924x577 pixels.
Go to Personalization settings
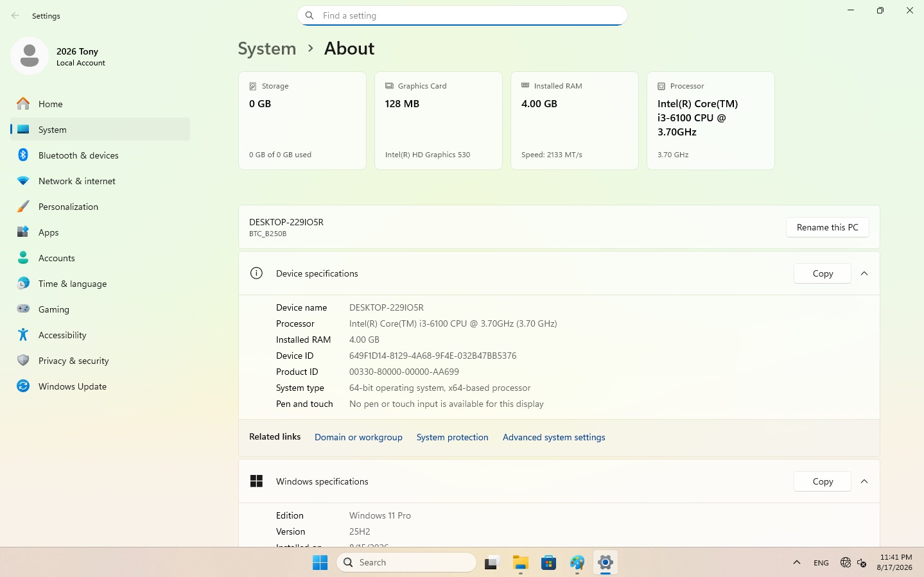click(x=100, y=206)
